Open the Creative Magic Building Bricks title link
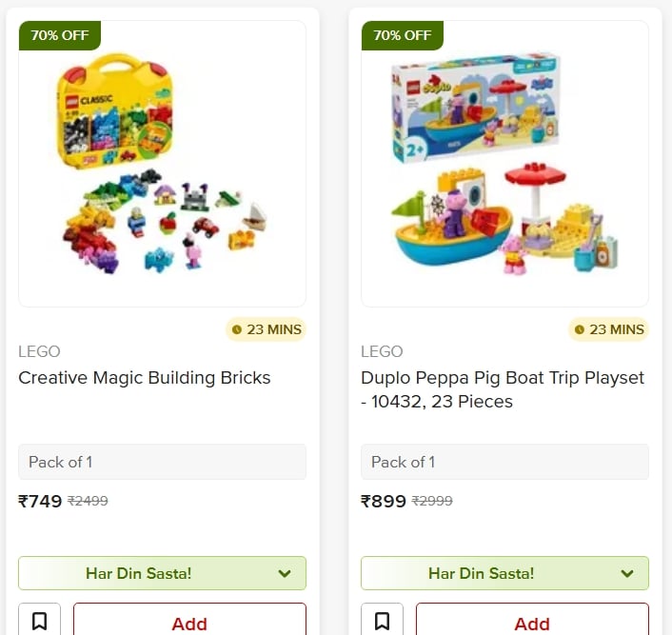This screenshot has height=635, width=672. 145,378
